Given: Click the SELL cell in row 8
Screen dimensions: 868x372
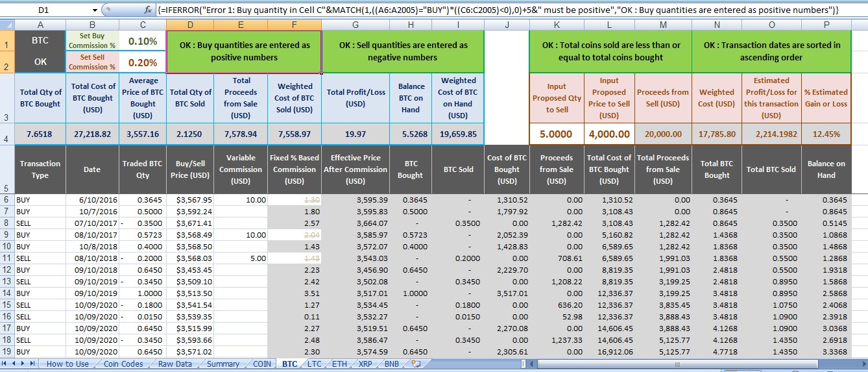Looking at the screenshot, I should (x=40, y=223).
